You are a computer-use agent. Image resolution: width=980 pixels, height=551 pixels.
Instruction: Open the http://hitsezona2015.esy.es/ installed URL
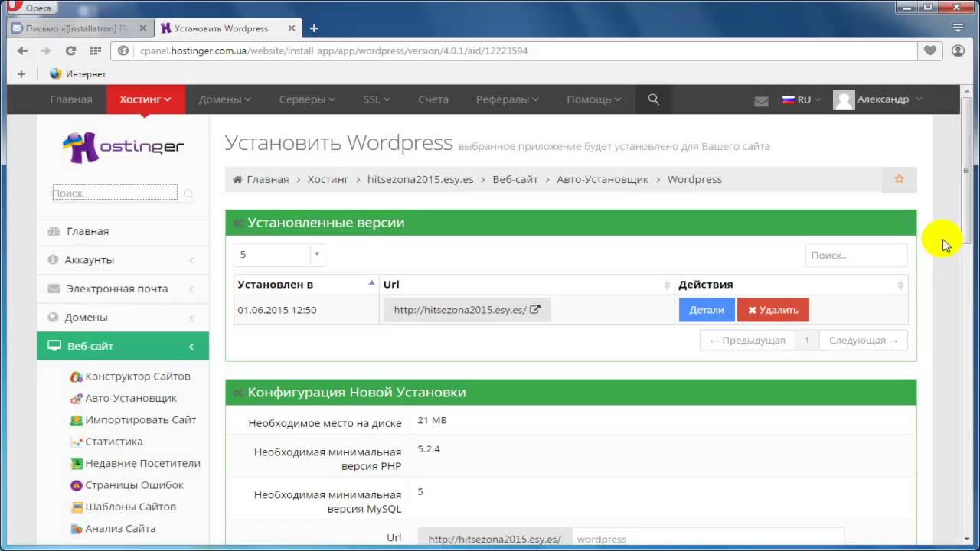click(467, 310)
